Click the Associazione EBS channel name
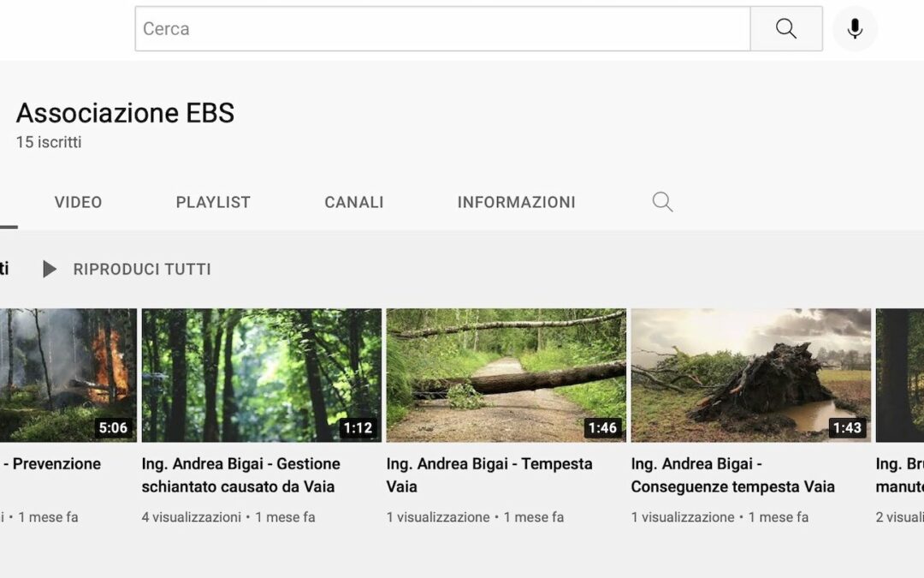924x578 pixels. (x=125, y=113)
